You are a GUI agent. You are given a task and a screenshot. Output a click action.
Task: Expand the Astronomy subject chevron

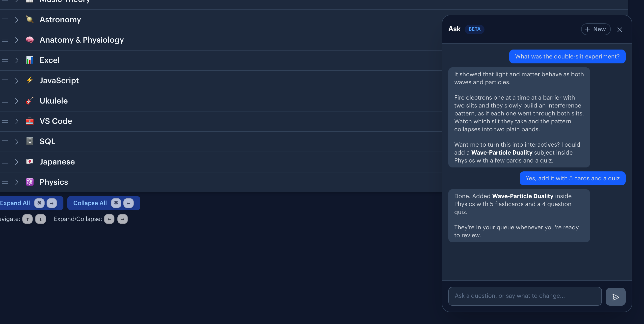(17, 20)
